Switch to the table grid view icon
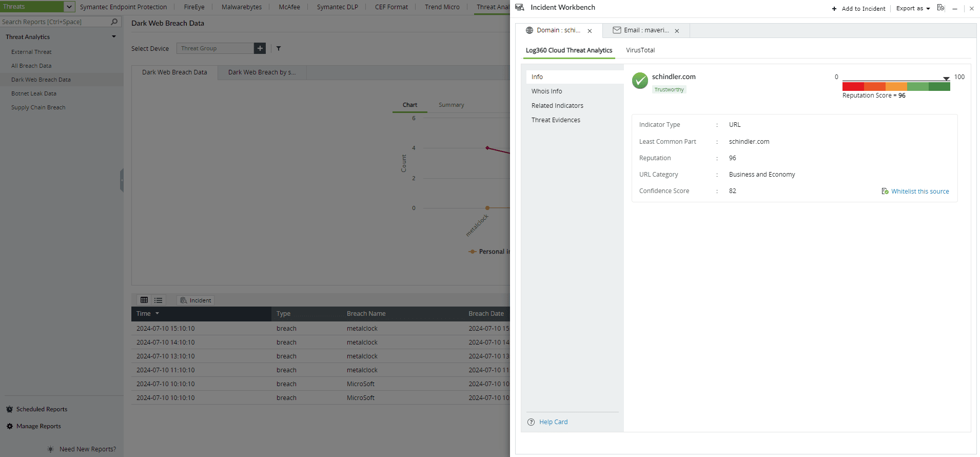 (x=144, y=300)
